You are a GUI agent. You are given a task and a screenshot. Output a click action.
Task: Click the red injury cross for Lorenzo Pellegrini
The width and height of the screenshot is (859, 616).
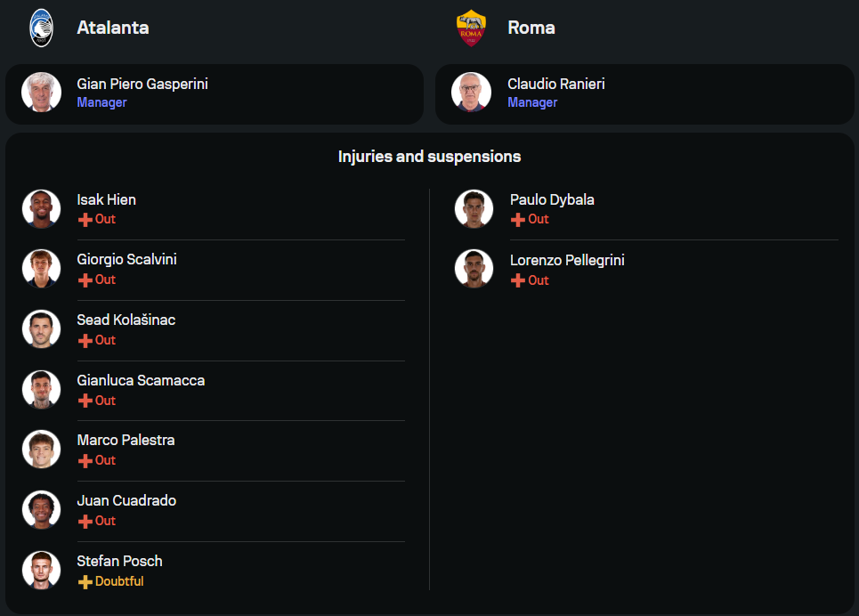518,280
